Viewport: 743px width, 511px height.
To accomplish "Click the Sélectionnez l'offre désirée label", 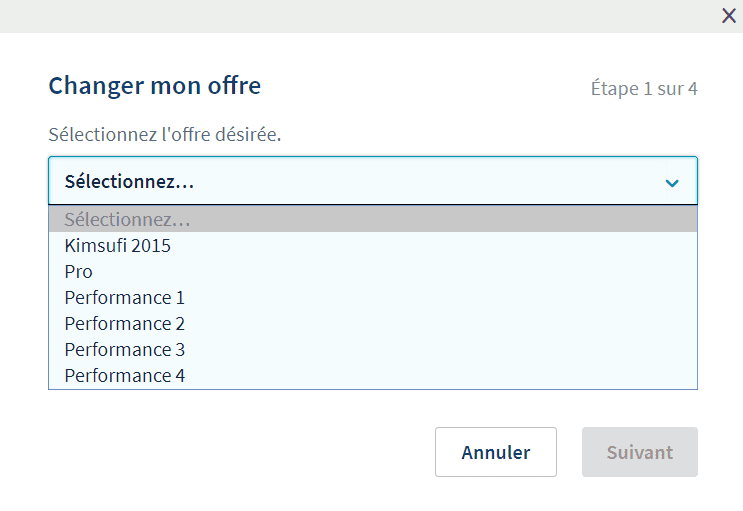I will pyautogui.click(x=164, y=134).
